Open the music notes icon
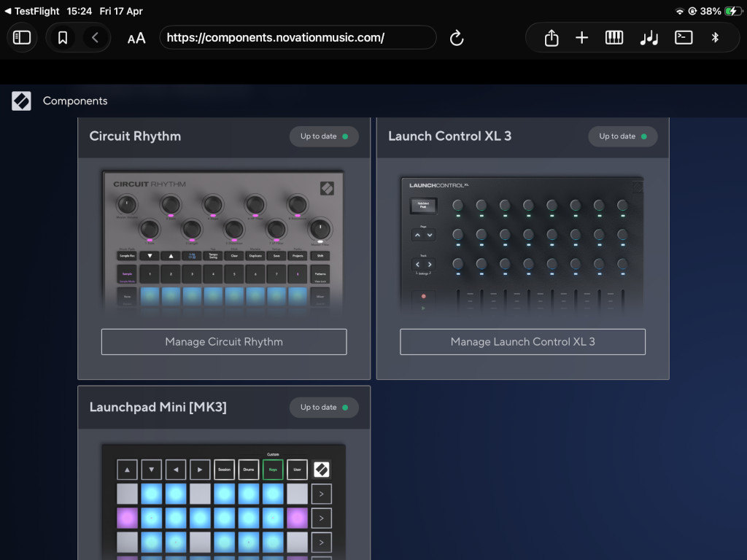This screenshot has width=747, height=560. pyautogui.click(x=649, y=38)
